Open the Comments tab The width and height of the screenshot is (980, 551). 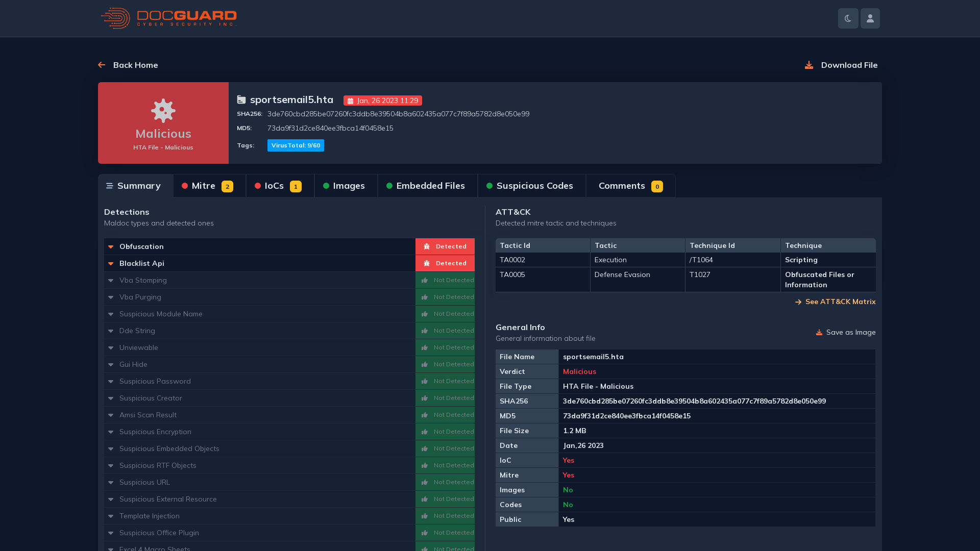630,186
